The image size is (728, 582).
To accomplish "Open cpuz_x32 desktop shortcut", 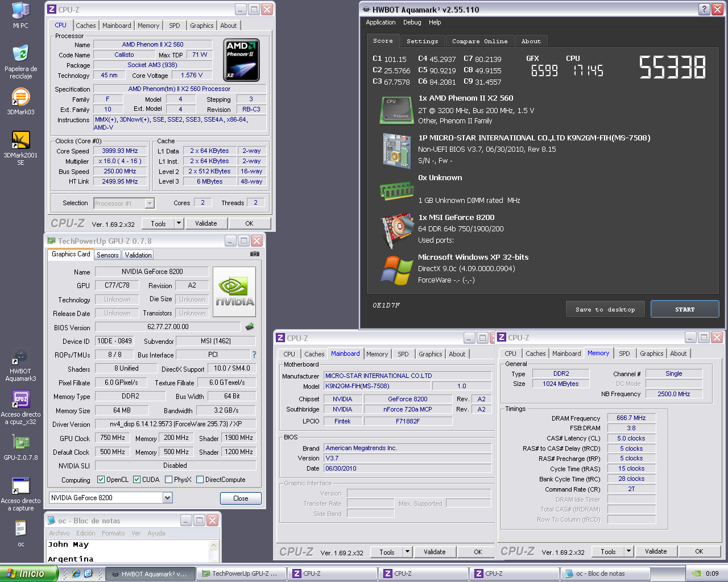I will 20,407.
